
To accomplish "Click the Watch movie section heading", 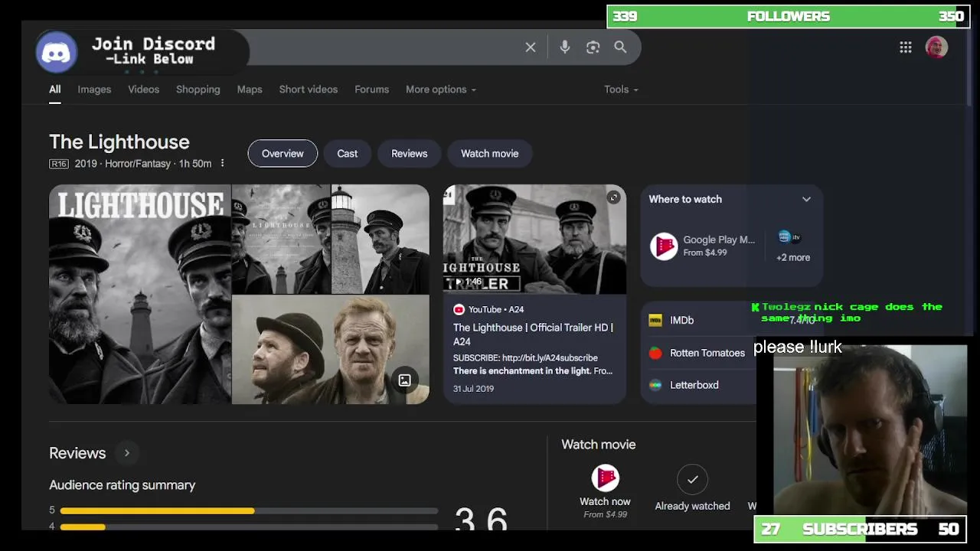I will pos(599,445).
